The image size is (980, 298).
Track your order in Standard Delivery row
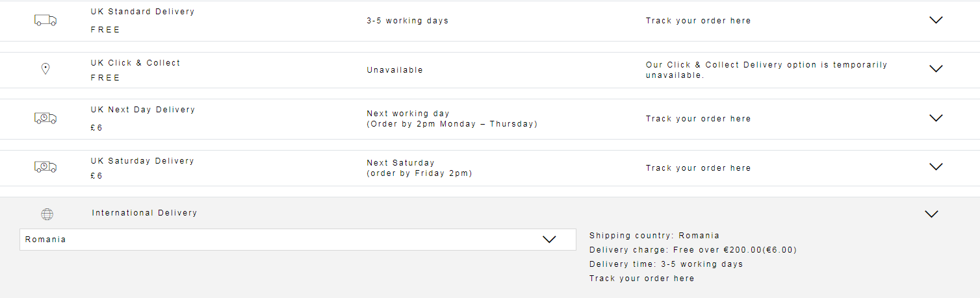click(698, 21)
